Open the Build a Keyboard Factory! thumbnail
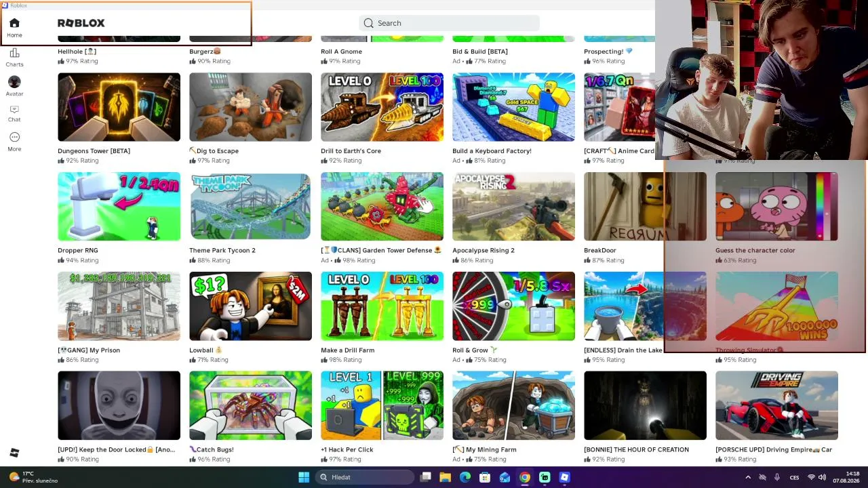The height and width of the screenshot is (488, 868). [513, 107]
